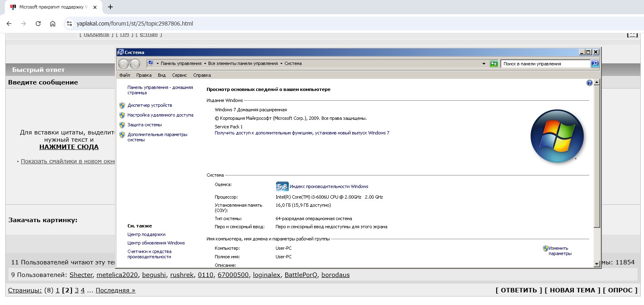Open Индекс производительности Windows
Image resolution: width=644 pixels, height=305 pixels.
tap(329, 186)
